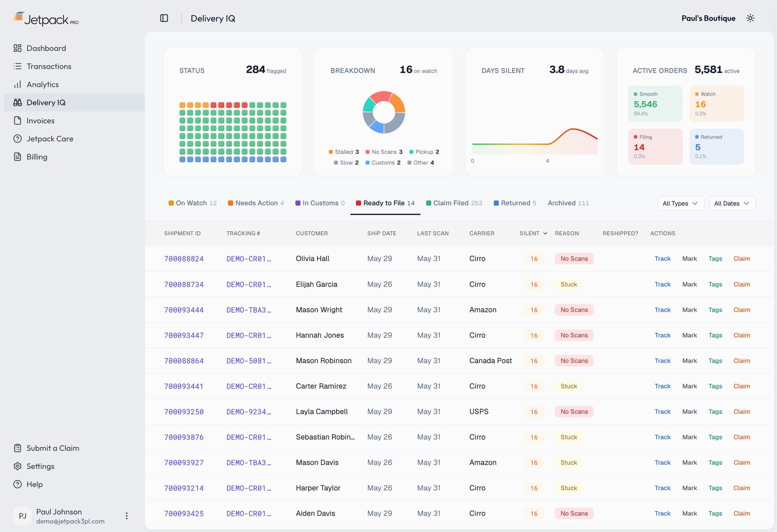Mark Sebastian Robin's shipment

click(690, 437)
